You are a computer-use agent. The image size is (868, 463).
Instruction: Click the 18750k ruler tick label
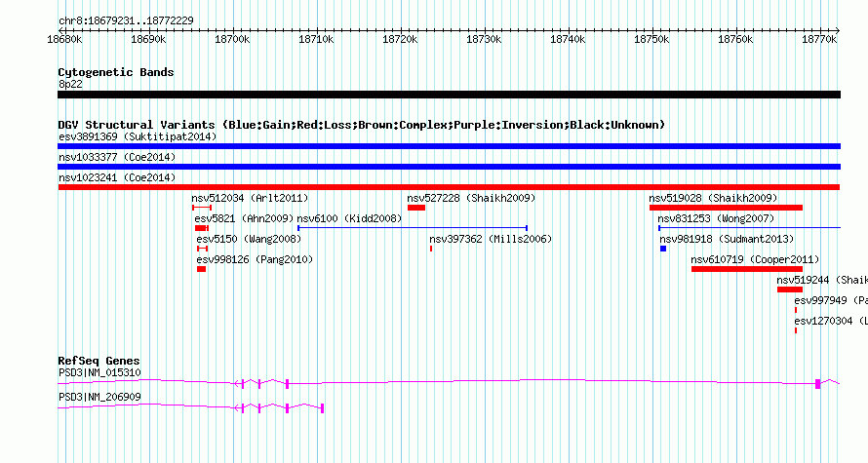click(x=651, y=39)
